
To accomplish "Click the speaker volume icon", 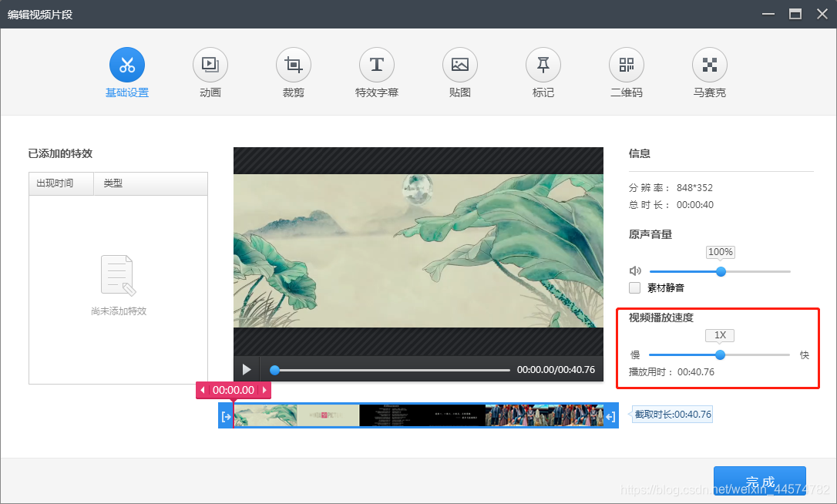I will (635, 271).
